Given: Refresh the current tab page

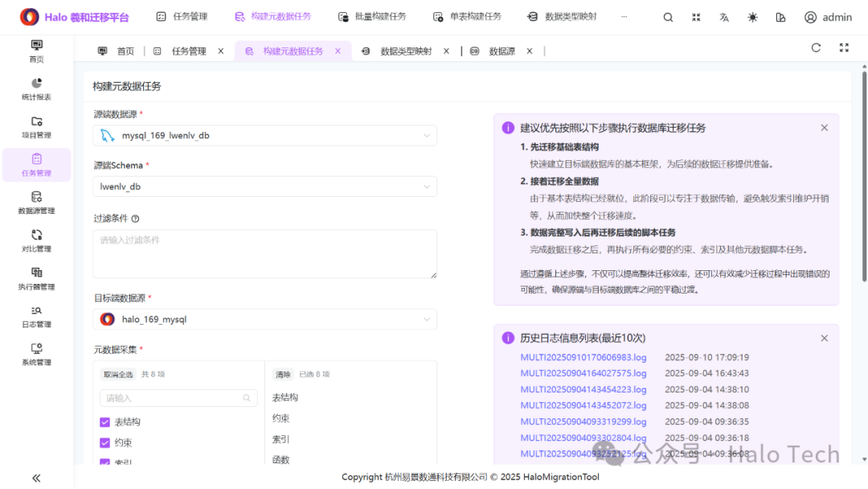Looking at the screenshot, I should coord(816,48).
